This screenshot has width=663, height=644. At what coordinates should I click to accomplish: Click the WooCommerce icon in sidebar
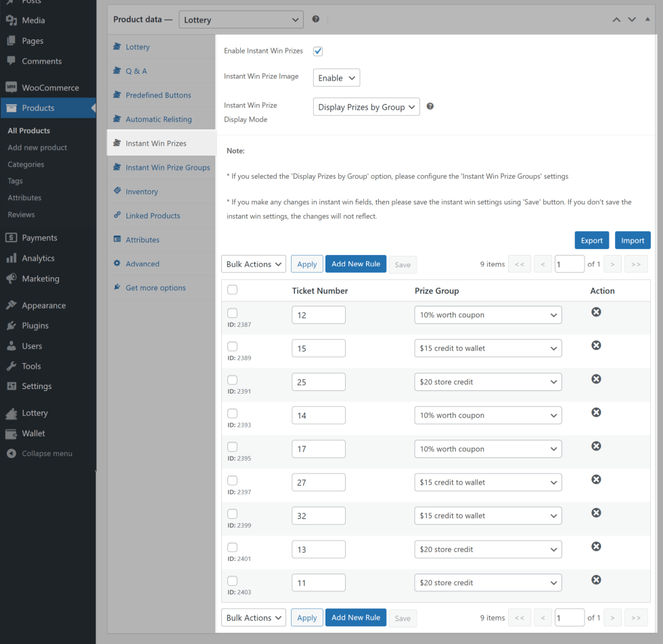pos(11,87)
